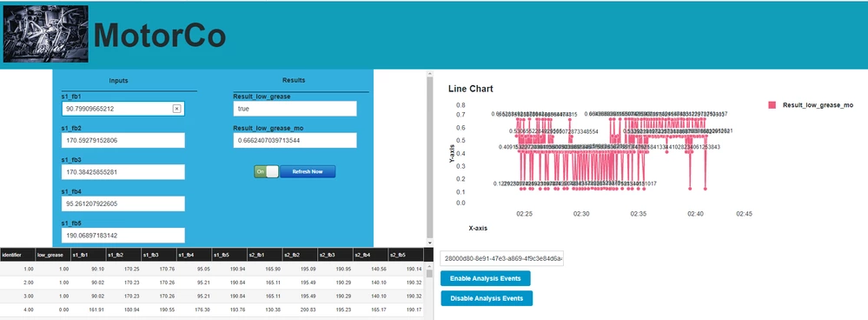Viewport: 868px width, 320px height.
Task: Click the s2_fb3 table column header
Action: pos(335,255)
